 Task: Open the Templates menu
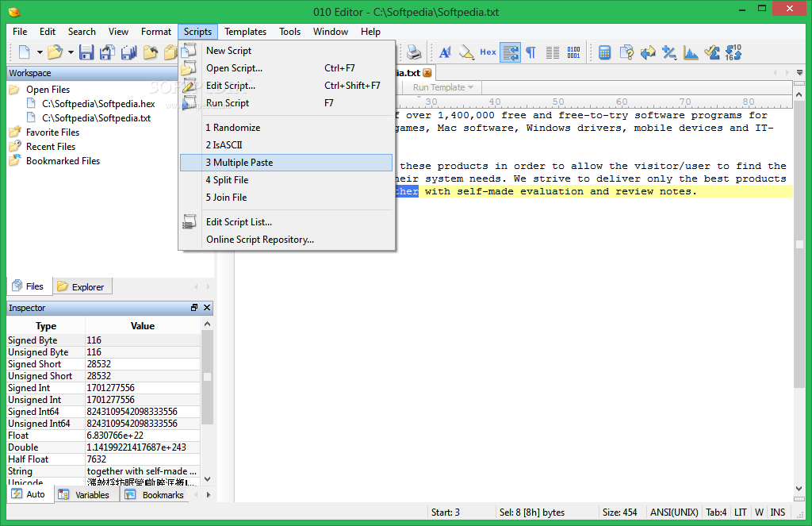tap(246, 32)
